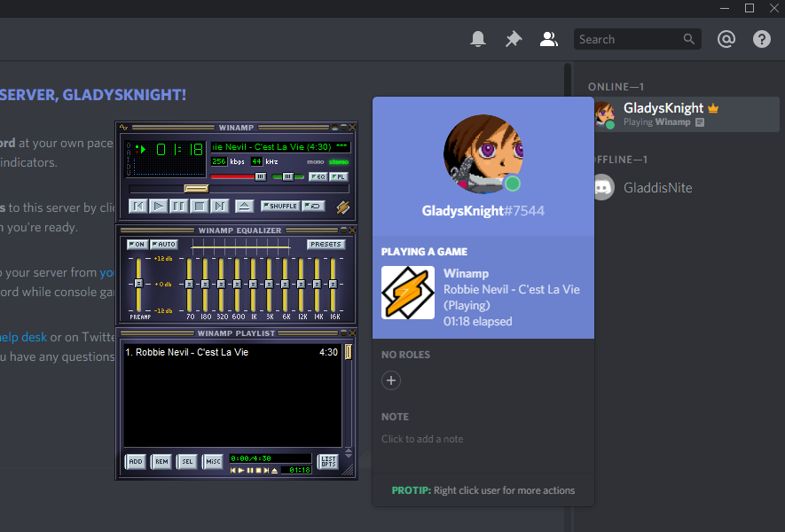This screenshot has width=785, height=532.
Task: Open the playlist LIST OPTS menu
Action: tap(328, 461)
